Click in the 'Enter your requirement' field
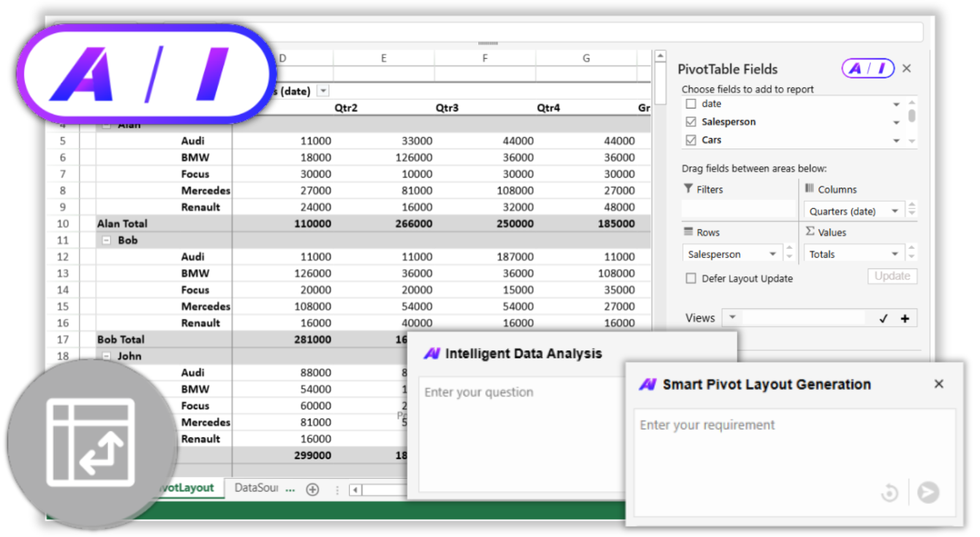980x537 pixels. pos(794,463)
